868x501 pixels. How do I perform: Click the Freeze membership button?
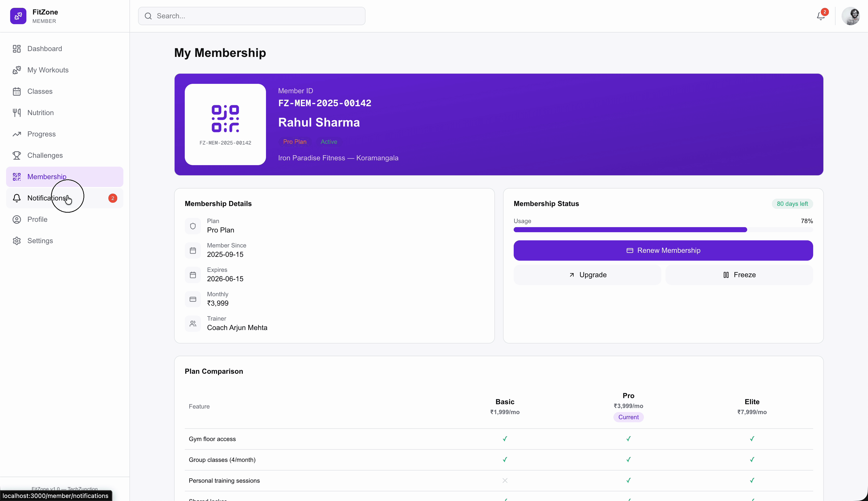pos(739,275)
